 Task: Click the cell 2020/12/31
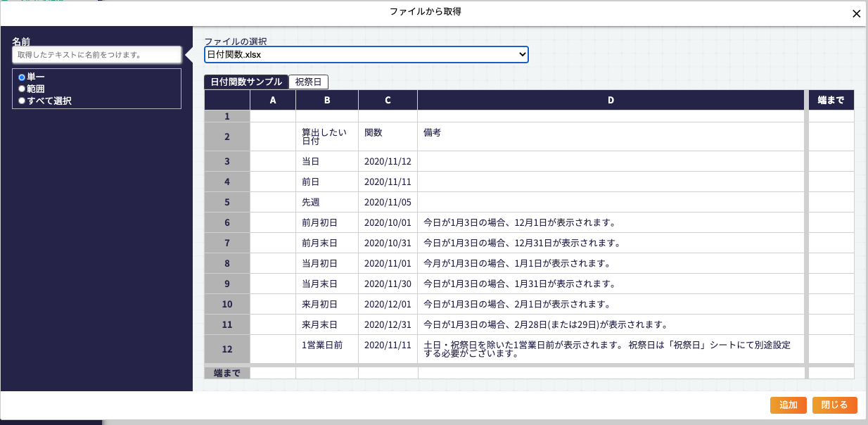(388, 324)
